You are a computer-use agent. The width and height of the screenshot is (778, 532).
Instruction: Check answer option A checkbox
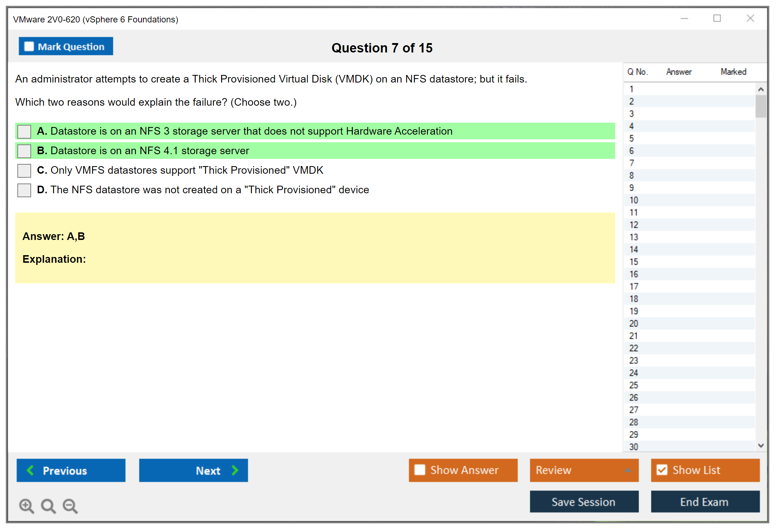pyautogui.click(x=24, y=131)
